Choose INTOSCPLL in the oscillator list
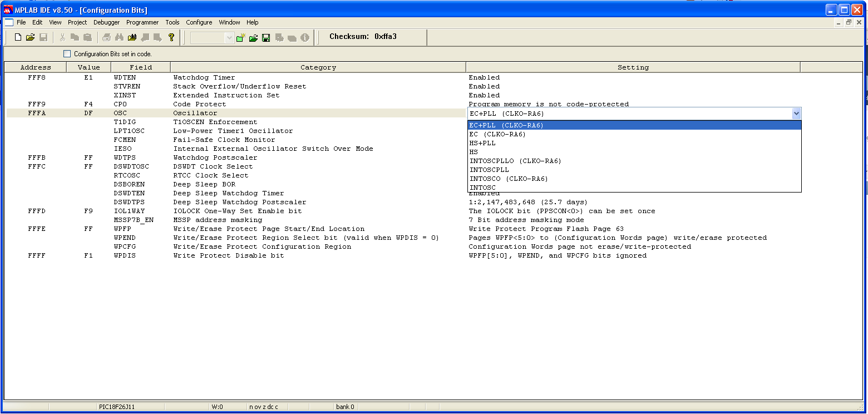868x414 pixels. (489, 170)
